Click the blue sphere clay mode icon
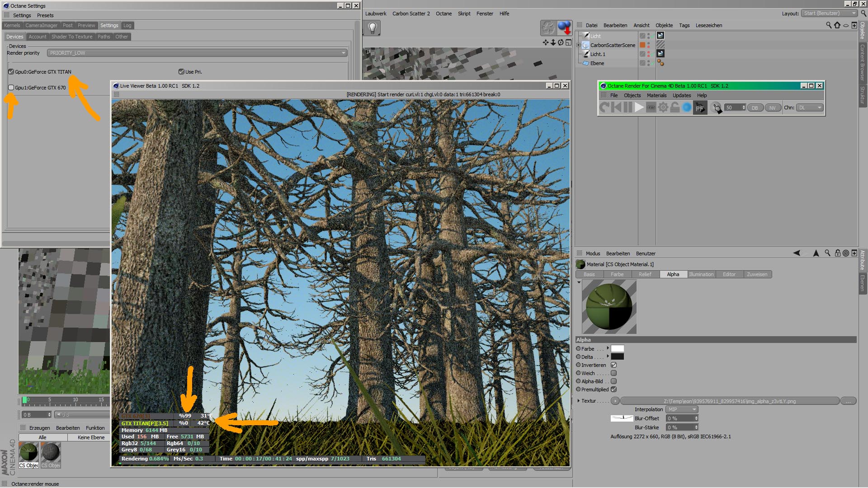This screenshot has height=488, width=868. pos(687,108)
